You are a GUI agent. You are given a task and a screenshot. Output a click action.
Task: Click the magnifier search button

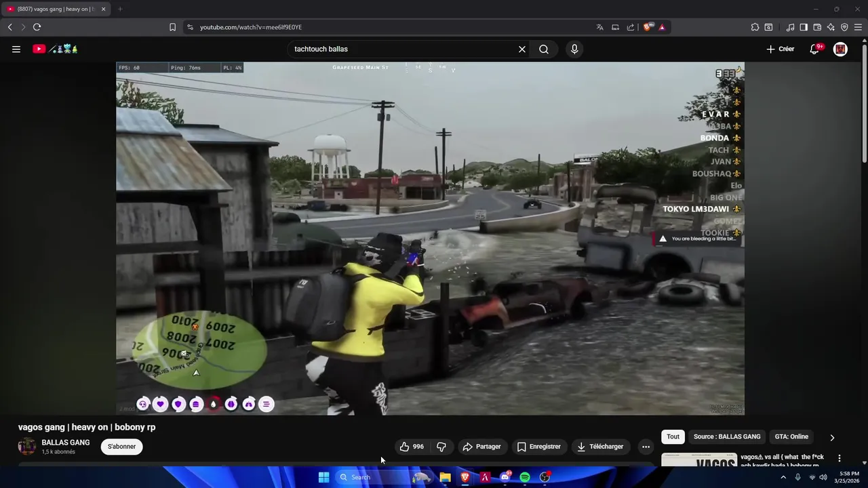[544, 49]
